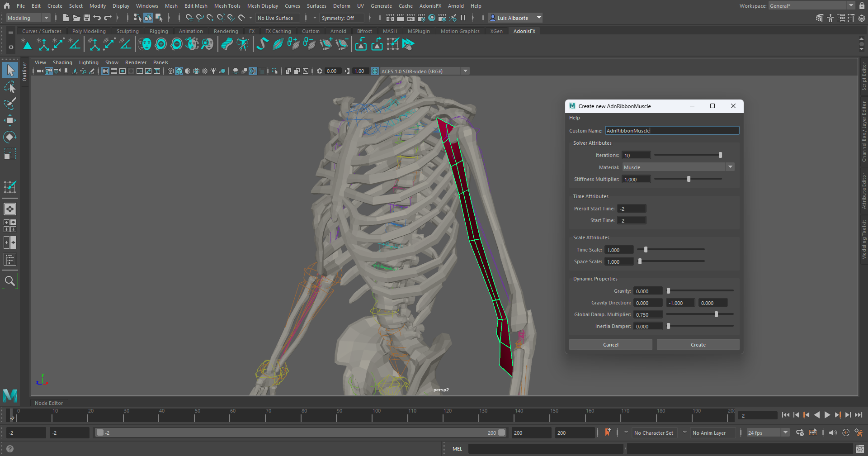Click the set key bookmark icon near range slider
This screenshot has width=868, height=456.
[608, 432]
